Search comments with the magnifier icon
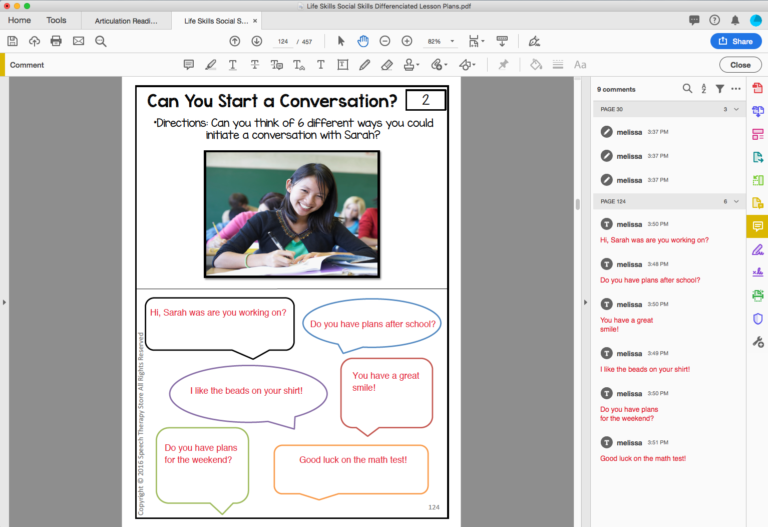The width and height of the screenshot is (768, 527). click(x=687, y=89)
